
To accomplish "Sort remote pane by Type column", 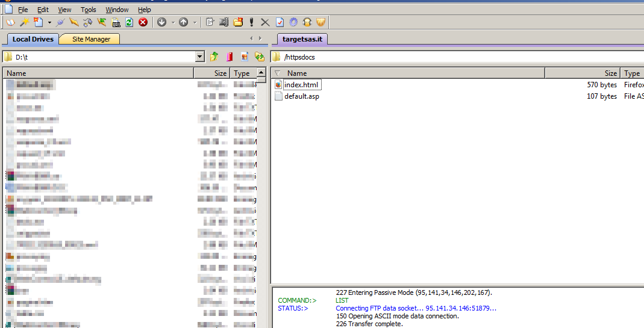I will pyautogui.click(x=632, y=73).
